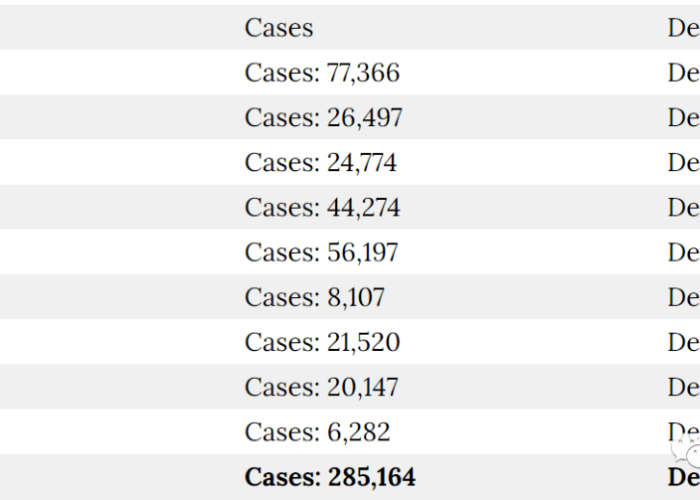700x500 pixels.
Task: Click the truncated cell right of 26,497
Action: [683, 118]
